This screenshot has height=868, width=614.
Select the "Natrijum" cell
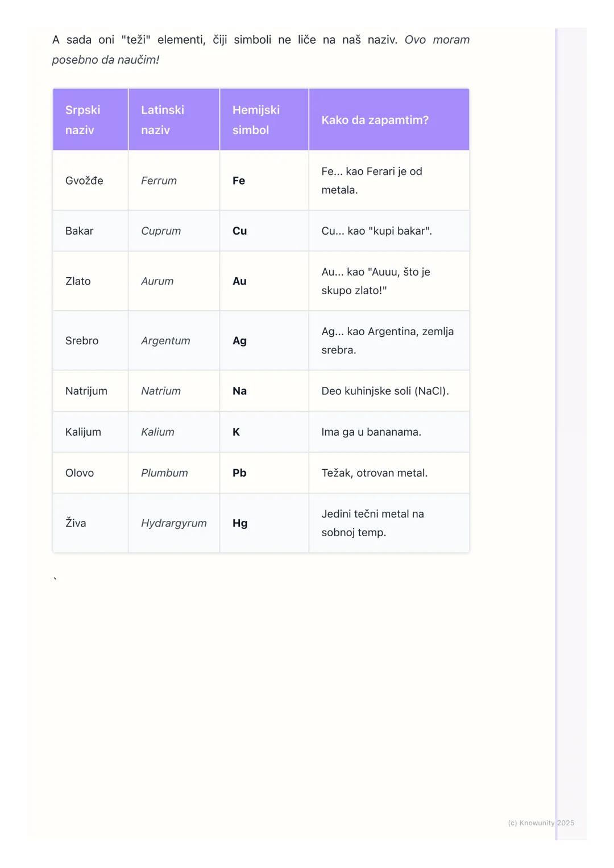(86, 391)
